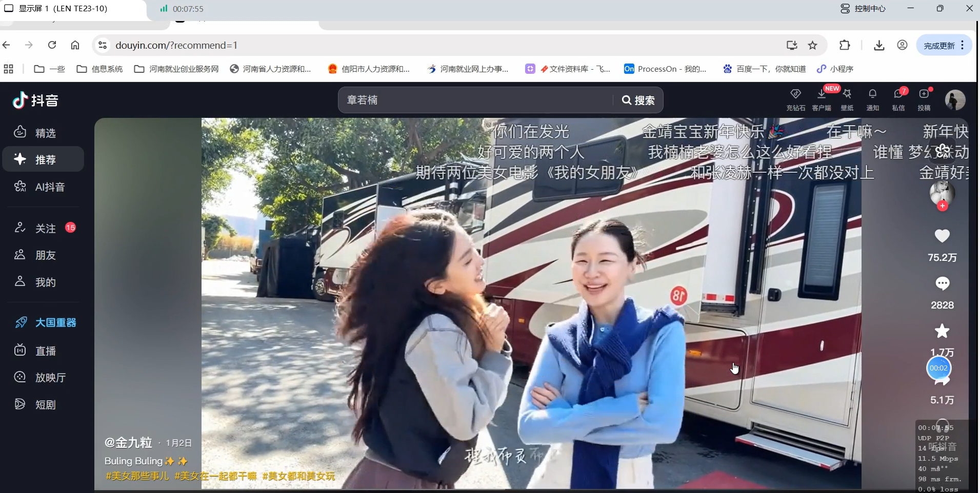The height and width of the screenshot is (493, 980).
Task: Click the 投稿 upload icon
Action: 924,99
